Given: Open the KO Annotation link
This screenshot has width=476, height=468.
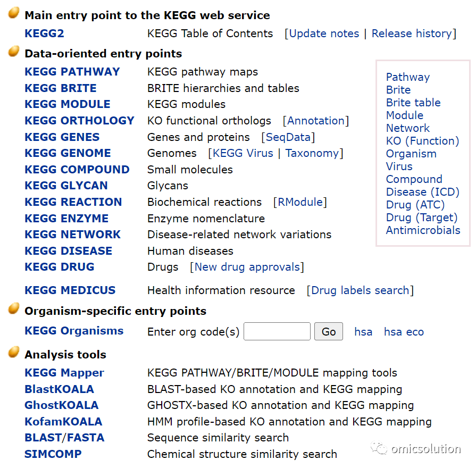Looking at the screenshot, I should [x=316, y=121].
